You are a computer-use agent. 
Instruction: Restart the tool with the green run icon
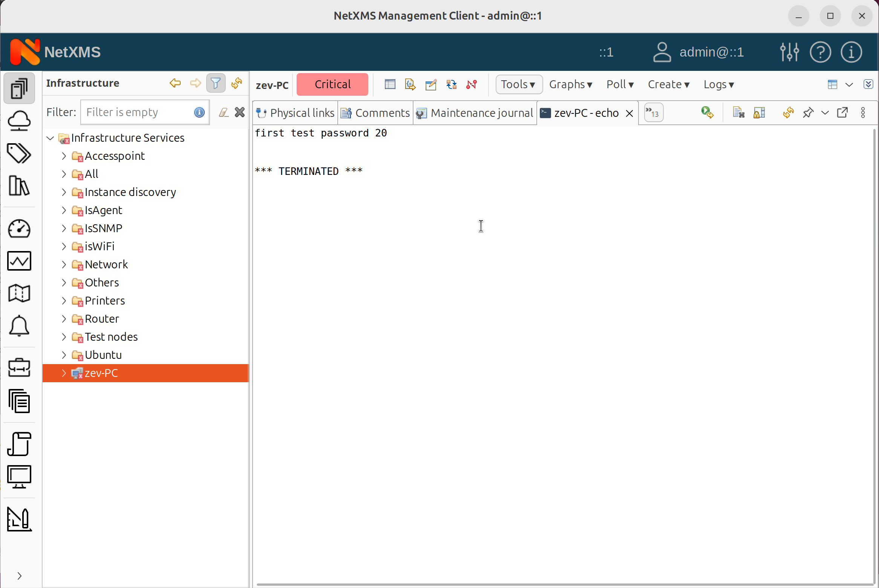pyautogui.click(x=707, y=112)
